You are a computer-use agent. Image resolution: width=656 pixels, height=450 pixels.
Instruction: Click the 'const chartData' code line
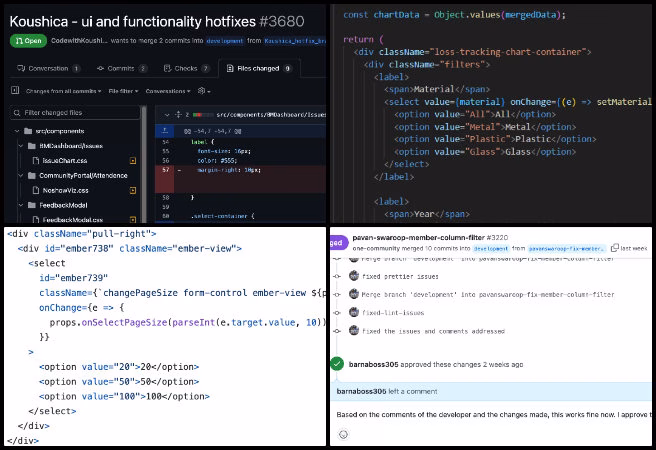point(454,15)
